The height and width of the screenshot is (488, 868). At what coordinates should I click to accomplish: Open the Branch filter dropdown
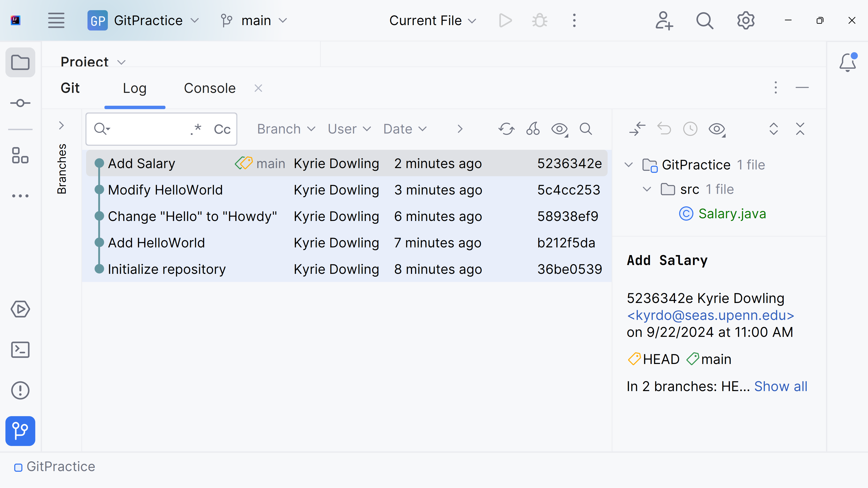[x=286, y=129]
